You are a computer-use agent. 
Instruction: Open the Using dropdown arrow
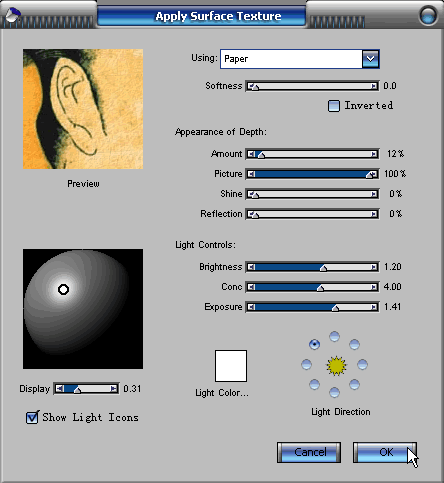click(370, 59)
